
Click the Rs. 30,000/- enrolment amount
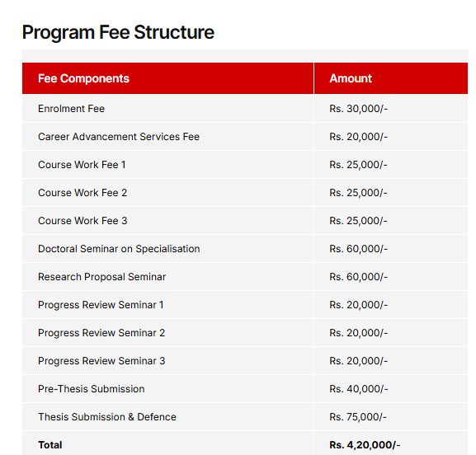(x=359, y=109)
